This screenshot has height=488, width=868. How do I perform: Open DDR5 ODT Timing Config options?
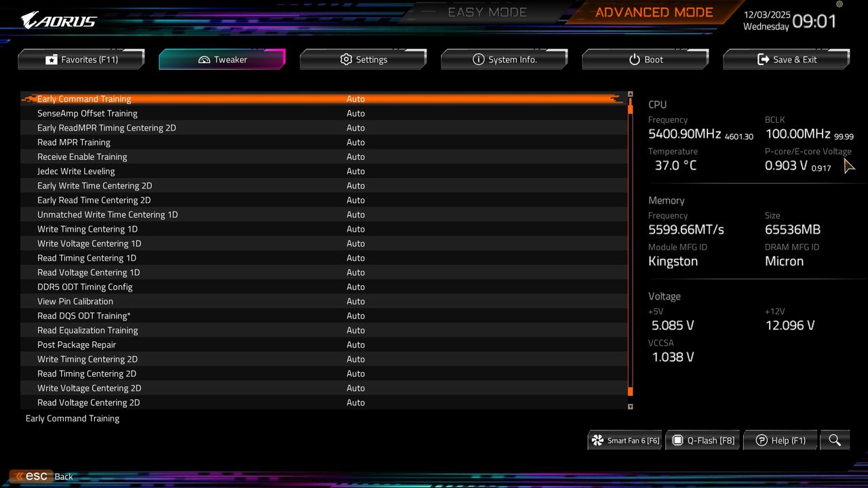[356, 287]
